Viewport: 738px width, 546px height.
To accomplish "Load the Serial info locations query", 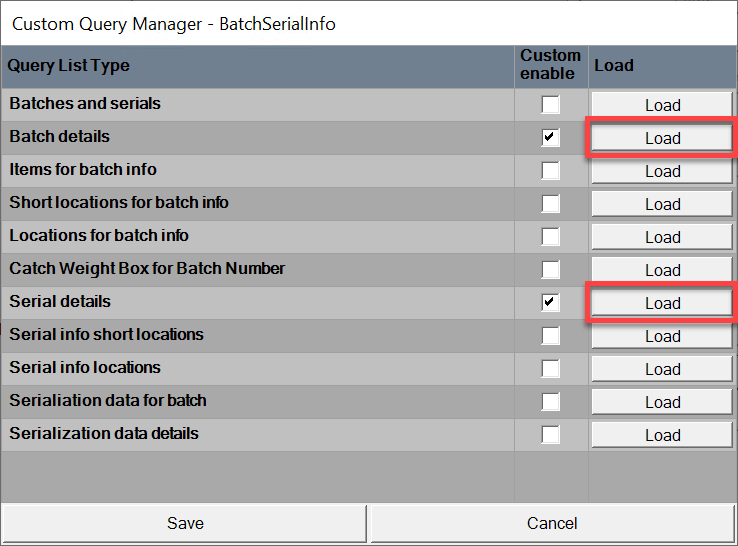I will coord(662,369).
